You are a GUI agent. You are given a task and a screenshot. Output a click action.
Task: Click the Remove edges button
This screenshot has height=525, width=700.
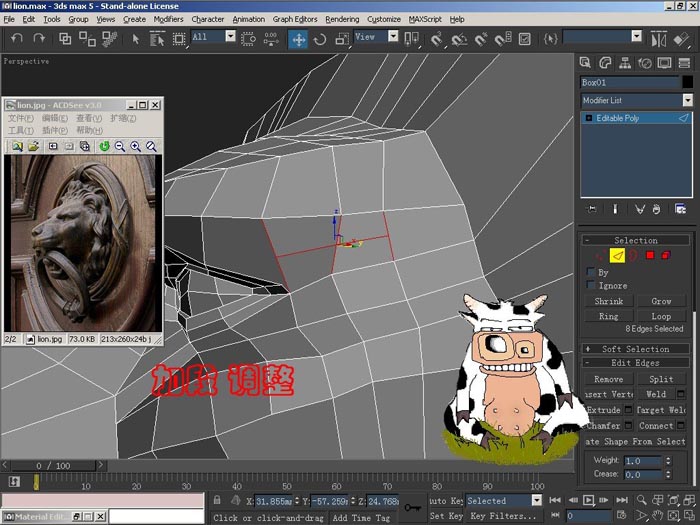(609, 379)
